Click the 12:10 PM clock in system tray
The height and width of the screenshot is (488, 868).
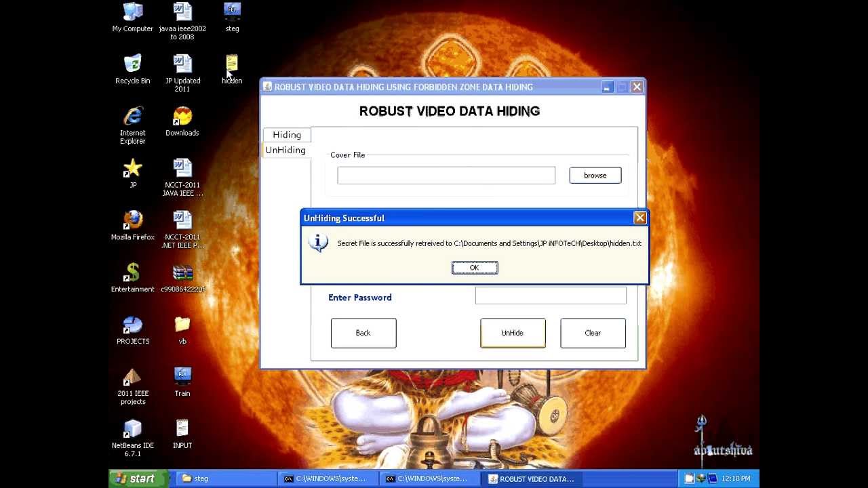pos(736,479)
